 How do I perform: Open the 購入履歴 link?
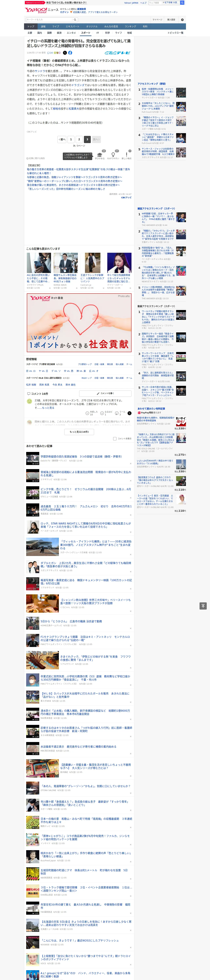click(x=171, y=20)
